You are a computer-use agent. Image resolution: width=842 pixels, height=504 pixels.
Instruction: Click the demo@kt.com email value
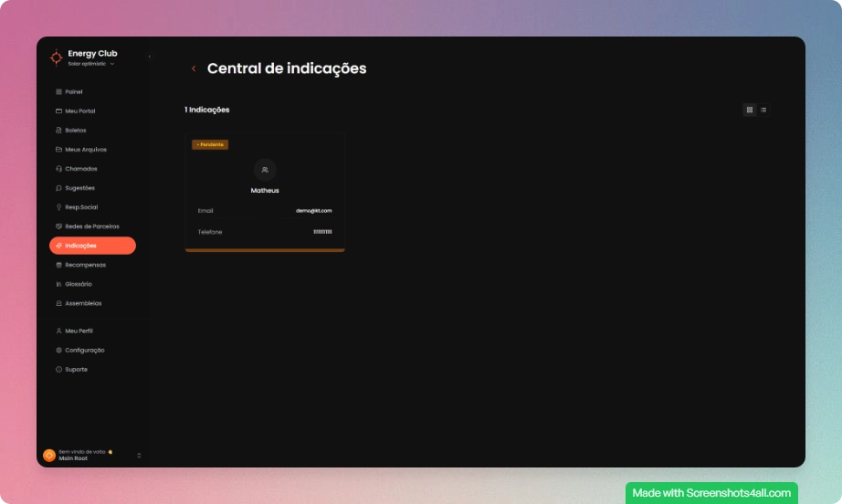click(x=313, y=211)
